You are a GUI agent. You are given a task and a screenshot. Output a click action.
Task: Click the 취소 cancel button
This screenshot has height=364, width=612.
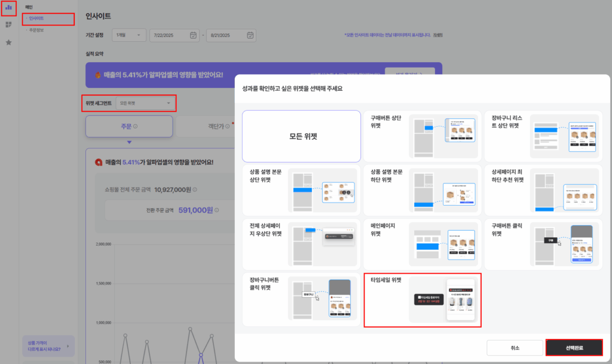pos(514,347)
